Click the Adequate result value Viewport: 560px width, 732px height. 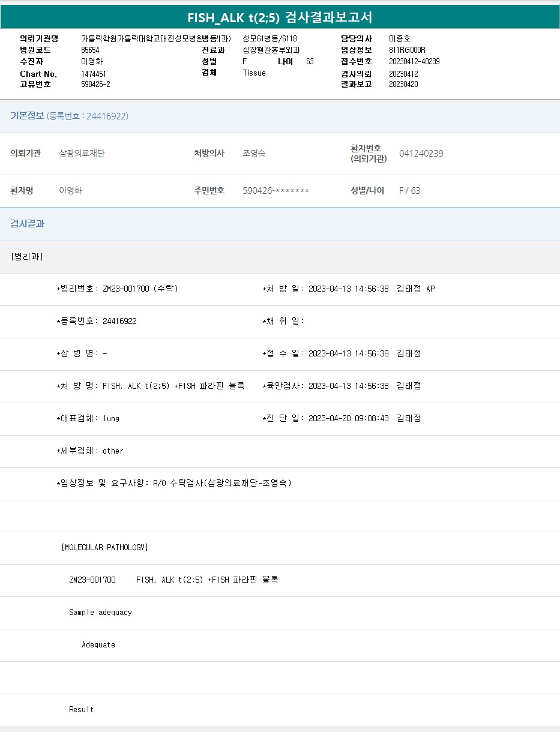point(98,644)
